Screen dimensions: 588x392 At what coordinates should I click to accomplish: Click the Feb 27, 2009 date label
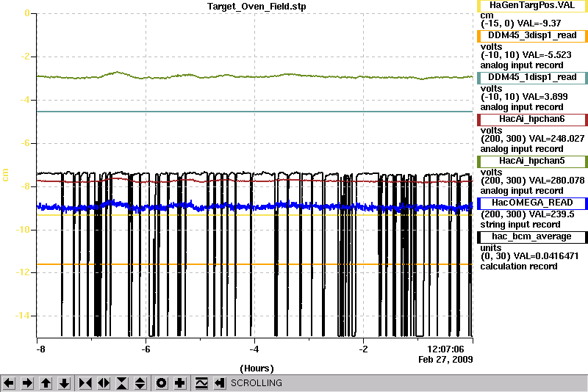(445, 360)
